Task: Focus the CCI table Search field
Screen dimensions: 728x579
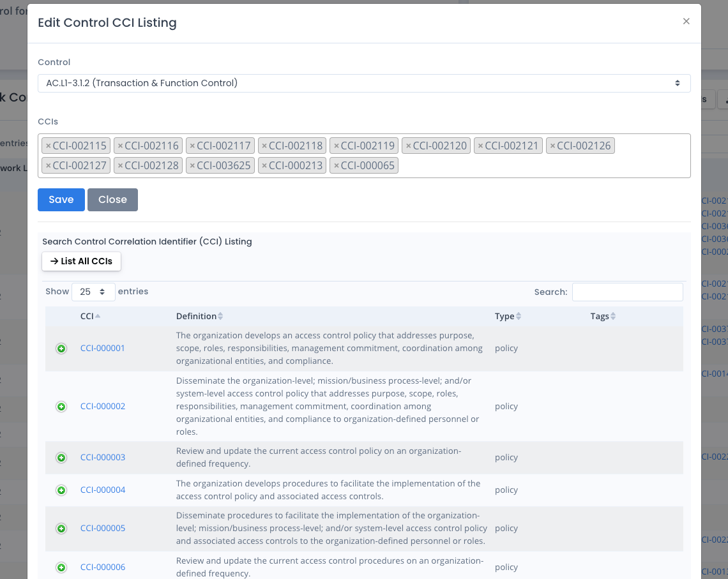Action: coord(627,292)
